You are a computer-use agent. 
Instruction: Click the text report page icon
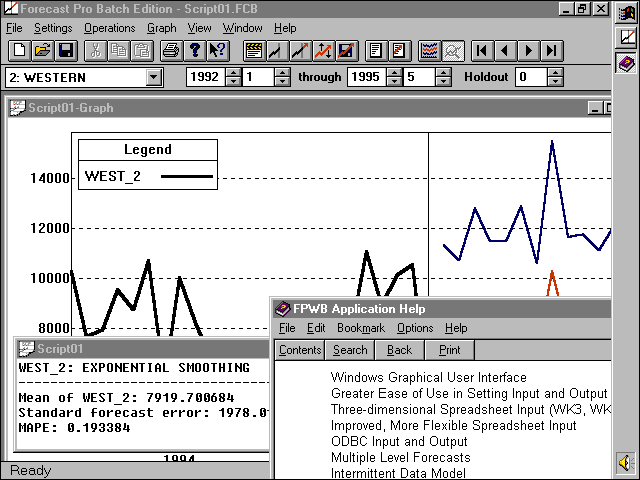click(376, 51)
